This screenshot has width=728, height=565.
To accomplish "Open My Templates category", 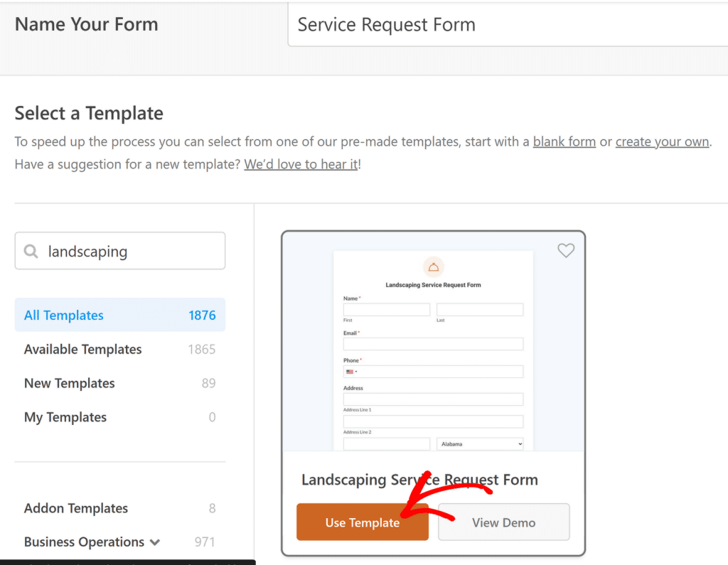I will click(119, 417).
